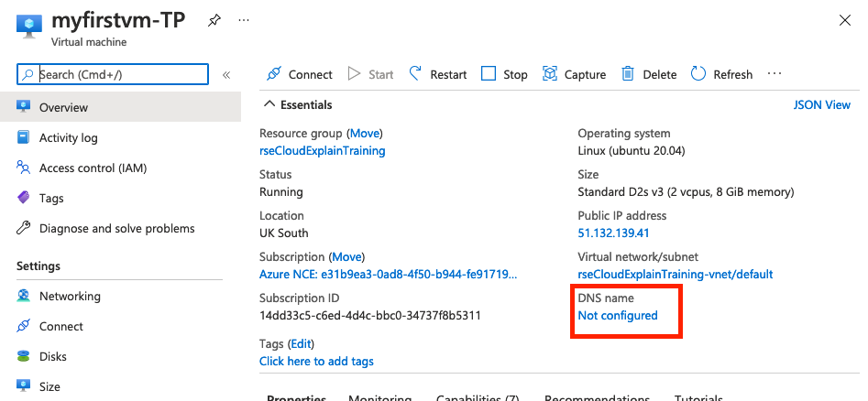
Task: Open JSON View
Action: click(x=821, y=104)
